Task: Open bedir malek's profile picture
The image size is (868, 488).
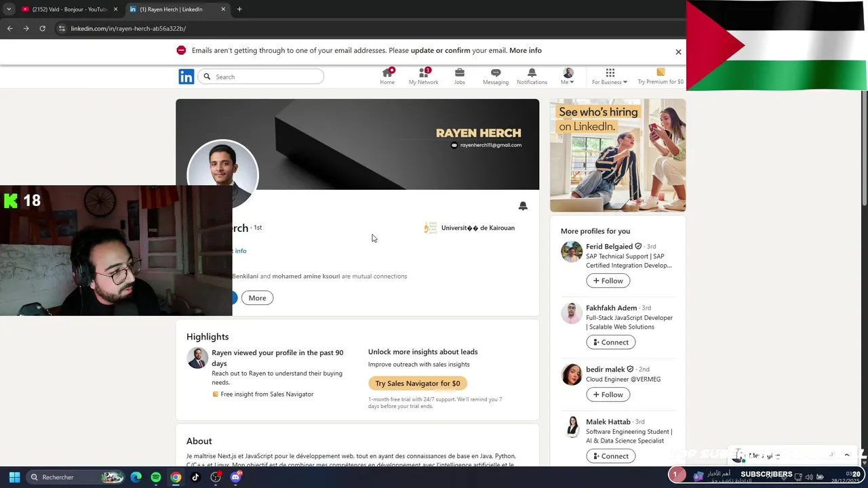Action: (572, 374)
